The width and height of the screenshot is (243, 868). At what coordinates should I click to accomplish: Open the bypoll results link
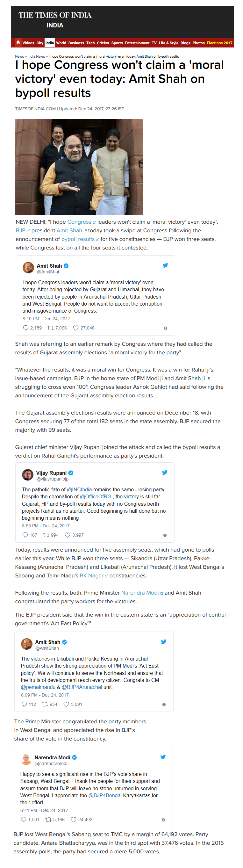click(x=78, y=239)
